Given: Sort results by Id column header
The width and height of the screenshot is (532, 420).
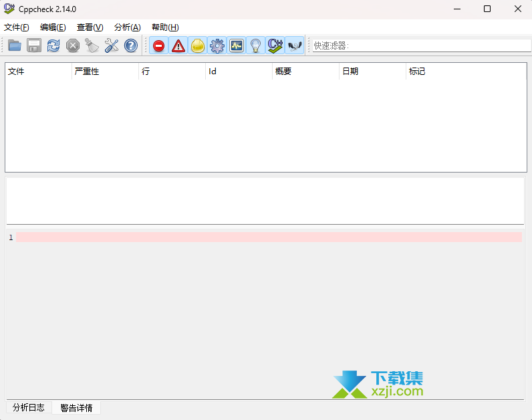Looking at the screenshot, I should [x=239, y=72].
